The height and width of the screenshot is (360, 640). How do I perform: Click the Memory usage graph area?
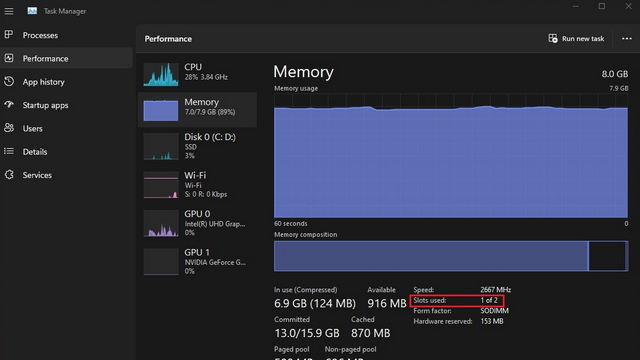pos(451,156)
